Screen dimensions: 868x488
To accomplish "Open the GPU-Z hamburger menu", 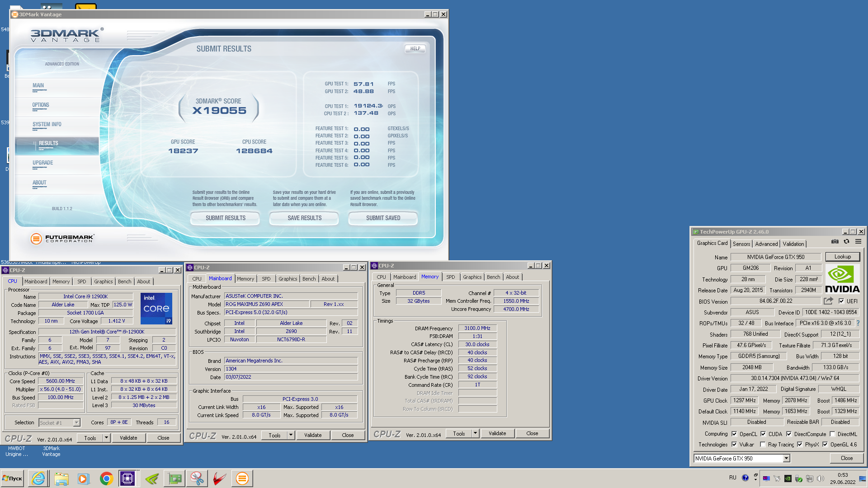I will tap(858, 242).
